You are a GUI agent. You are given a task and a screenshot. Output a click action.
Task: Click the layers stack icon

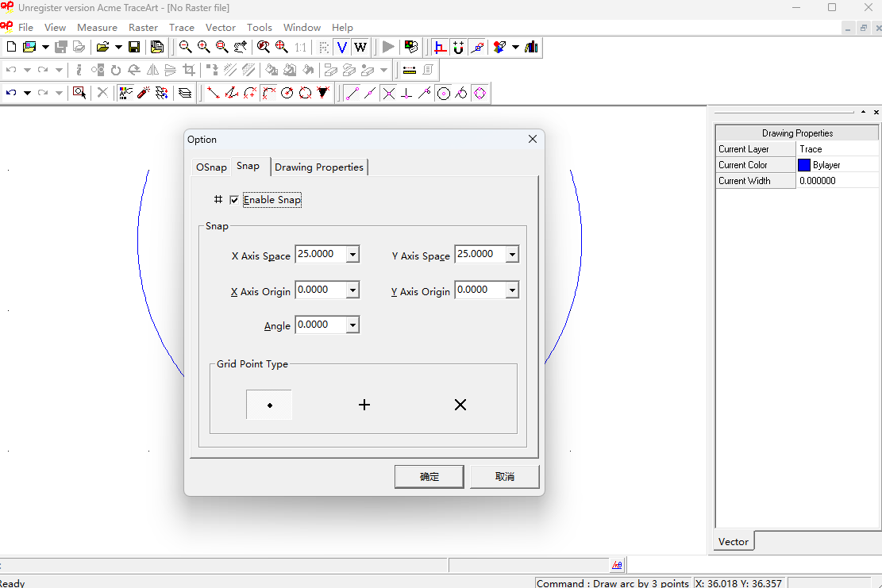tap(185, 93)
